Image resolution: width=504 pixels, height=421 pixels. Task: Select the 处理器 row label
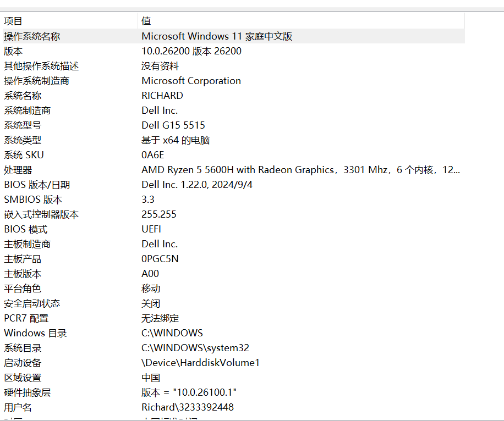[18, 170]
